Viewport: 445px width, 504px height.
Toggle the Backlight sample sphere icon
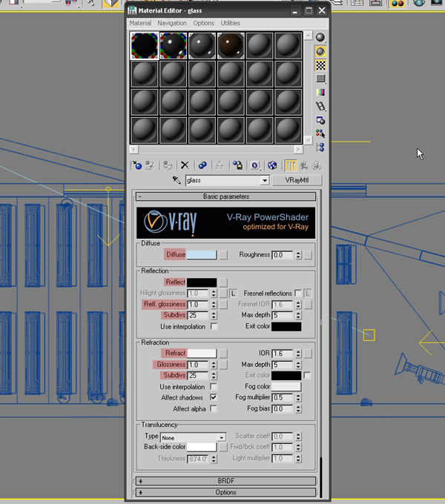click(x=320, y=52)
